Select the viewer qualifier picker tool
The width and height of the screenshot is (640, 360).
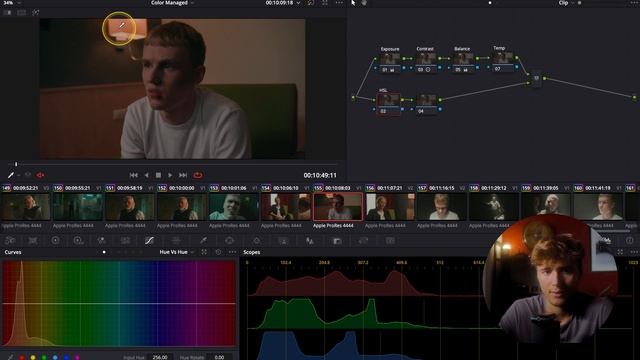pyautogui.click(x=11, y=175)
